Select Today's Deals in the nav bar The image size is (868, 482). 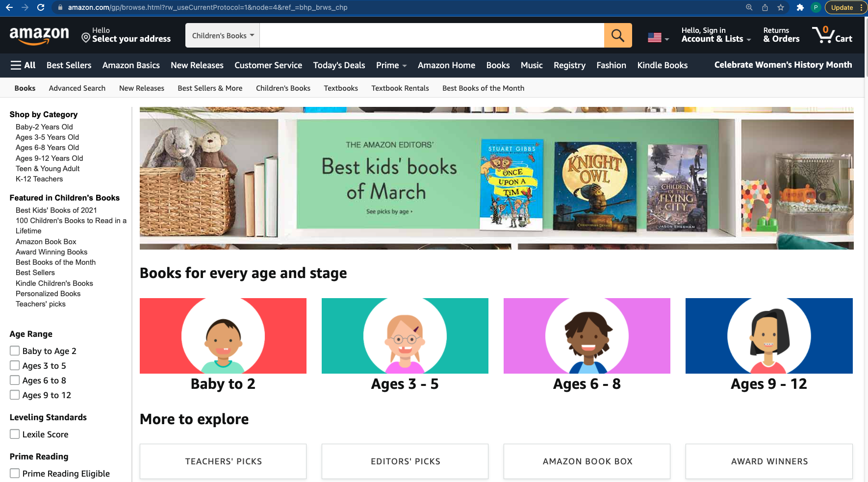click(339, 65)
